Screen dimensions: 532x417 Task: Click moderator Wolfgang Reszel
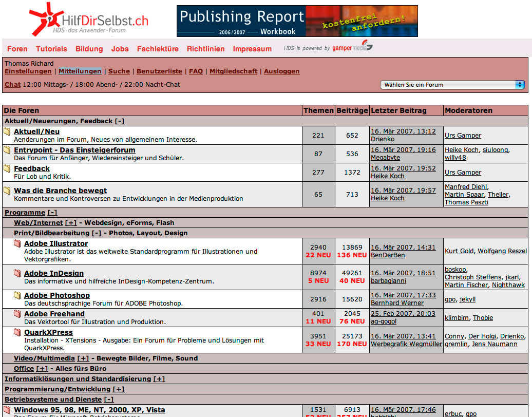pos(502,251)
